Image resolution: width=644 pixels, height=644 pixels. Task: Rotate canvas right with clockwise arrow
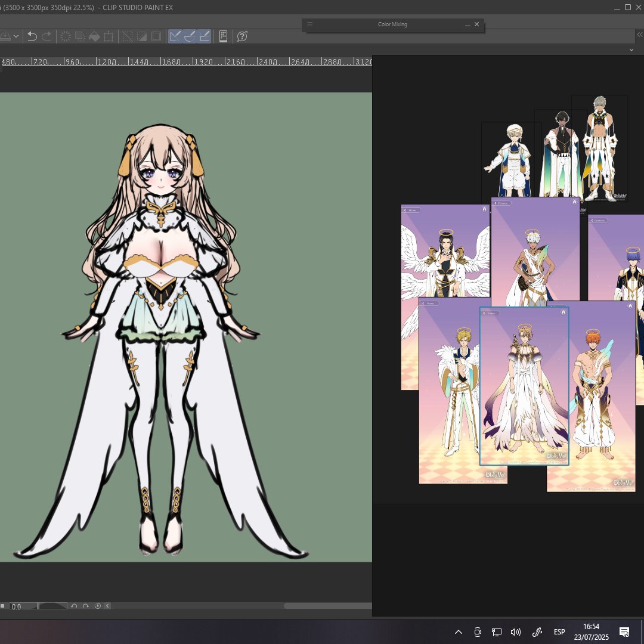point(85,606)
